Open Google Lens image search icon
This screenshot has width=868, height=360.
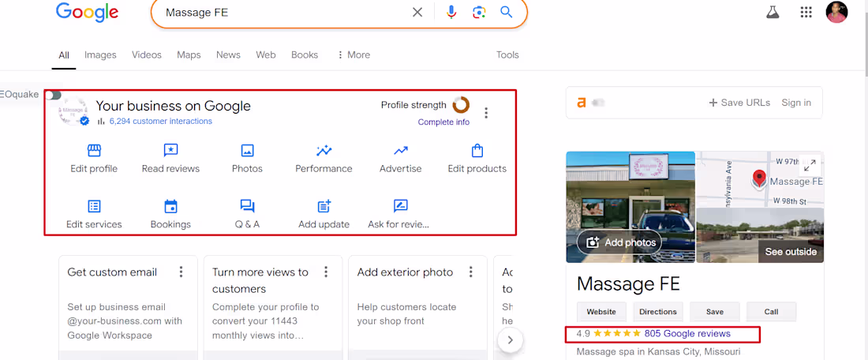point(479,12)
